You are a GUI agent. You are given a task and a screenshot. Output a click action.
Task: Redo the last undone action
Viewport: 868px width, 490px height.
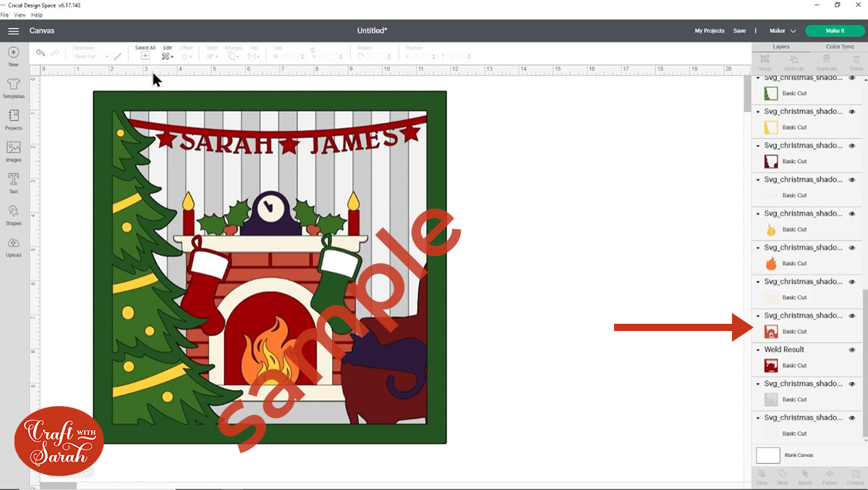tap(55, 53)
